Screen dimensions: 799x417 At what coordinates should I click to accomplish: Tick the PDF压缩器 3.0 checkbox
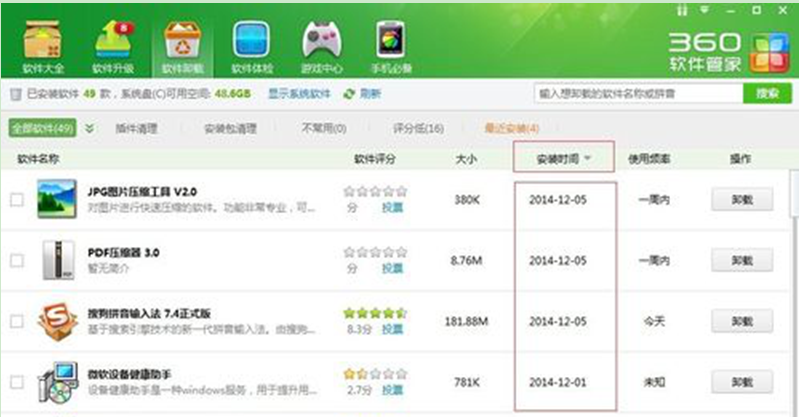click(x=16, y=260)
